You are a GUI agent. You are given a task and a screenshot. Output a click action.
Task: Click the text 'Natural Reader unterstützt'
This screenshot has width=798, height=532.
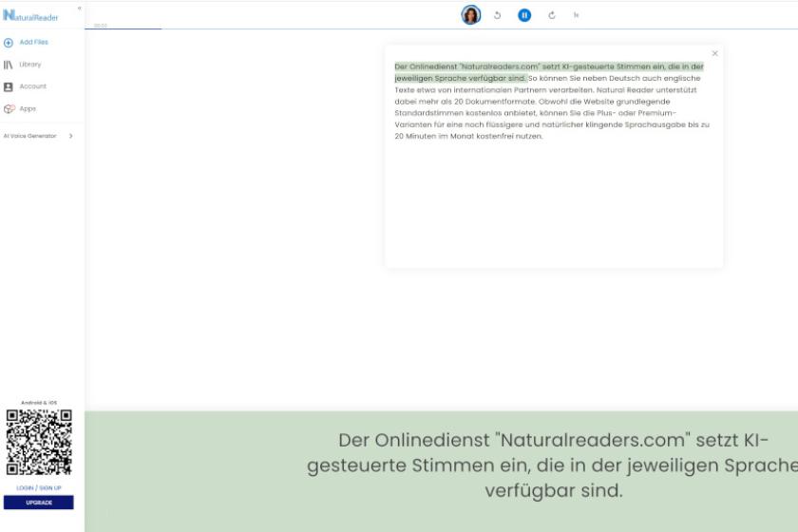(x=646, y=90)
